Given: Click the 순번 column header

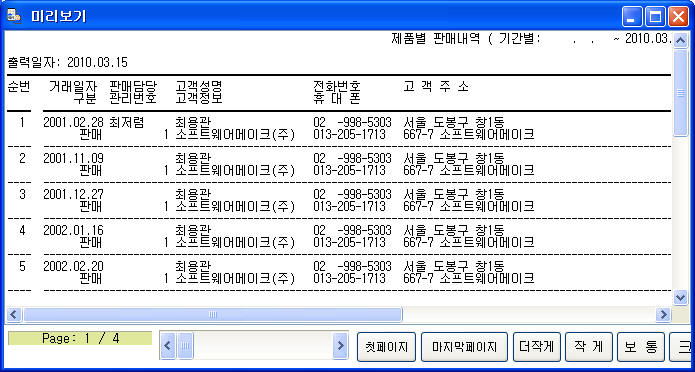Looking at the screenshot, I should click(19, 86).
